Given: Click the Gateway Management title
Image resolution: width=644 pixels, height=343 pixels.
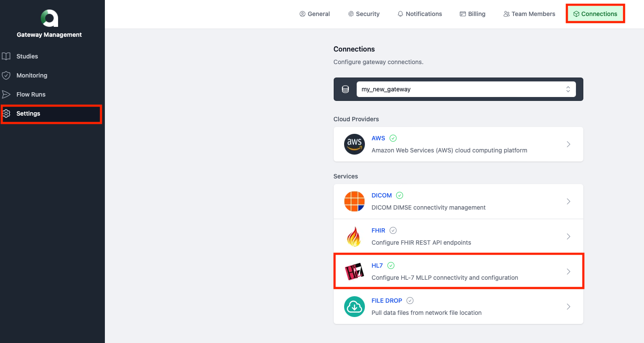Looking at the screenshot, I should [49, 35].
